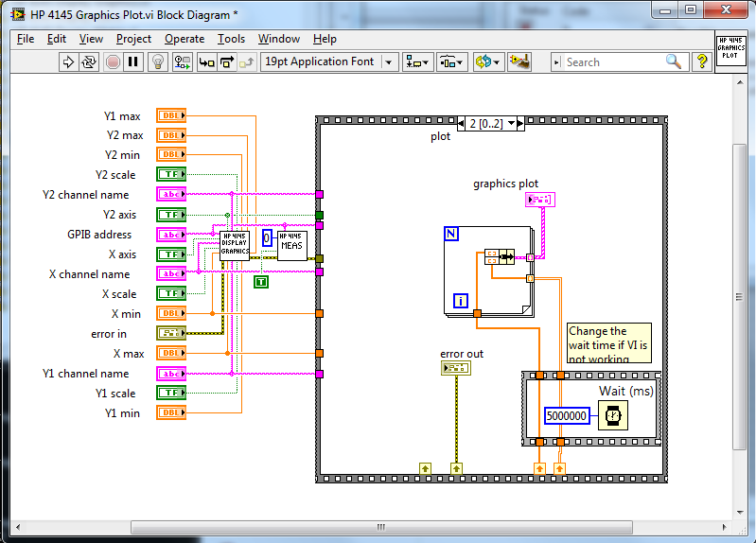This screenshot has height=543, width=756.
Task: Toggle Retain Wire Values button
Action: click(x=183, y=62)
